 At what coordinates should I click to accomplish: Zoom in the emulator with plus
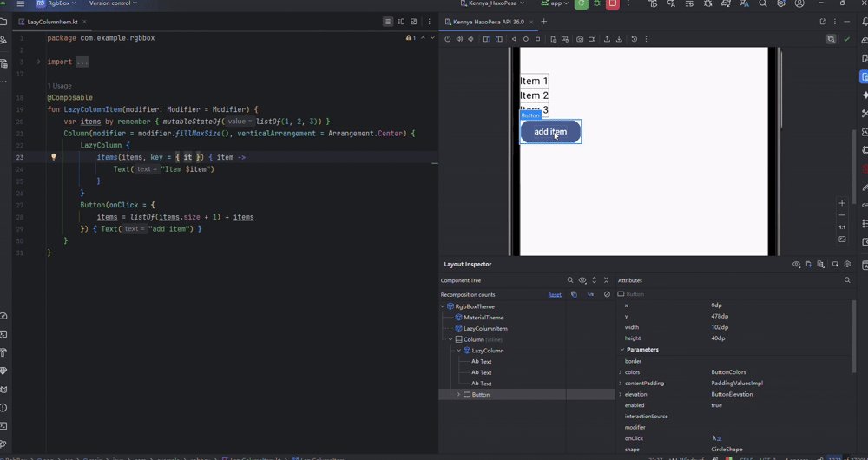click(x=842, y=203)
